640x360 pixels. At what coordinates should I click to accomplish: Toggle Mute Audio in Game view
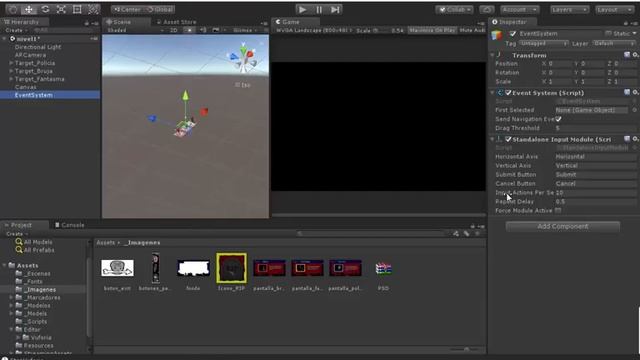tap(472, 30)
